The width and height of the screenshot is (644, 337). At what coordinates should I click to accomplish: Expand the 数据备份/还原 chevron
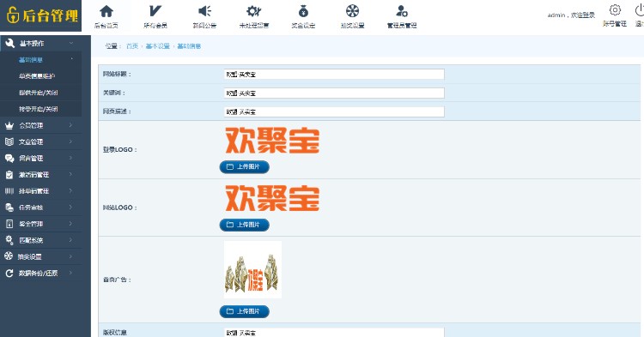tap(70, 273)
